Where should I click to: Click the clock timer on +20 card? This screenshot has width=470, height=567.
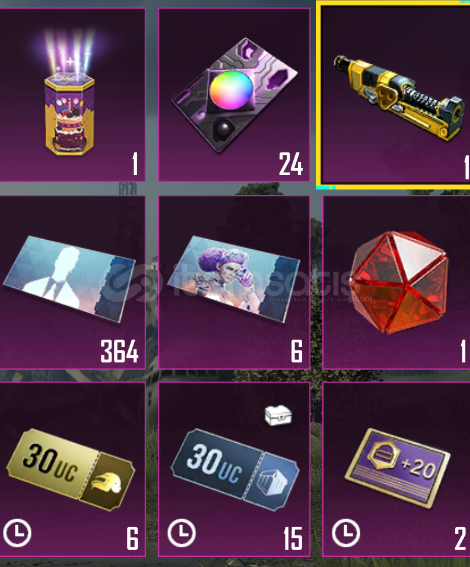tap(346, 533)
